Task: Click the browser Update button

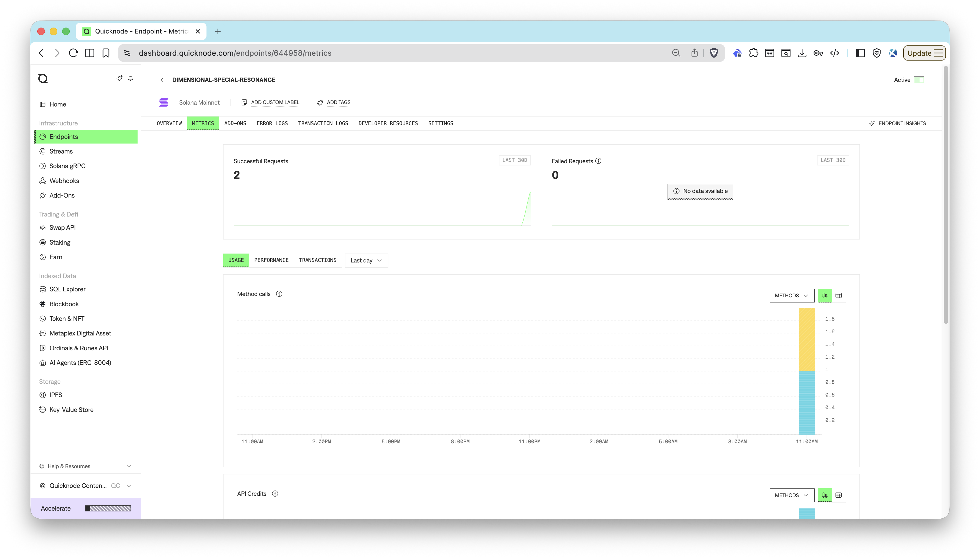Action: pyautogui.click(x=925, y=53)
